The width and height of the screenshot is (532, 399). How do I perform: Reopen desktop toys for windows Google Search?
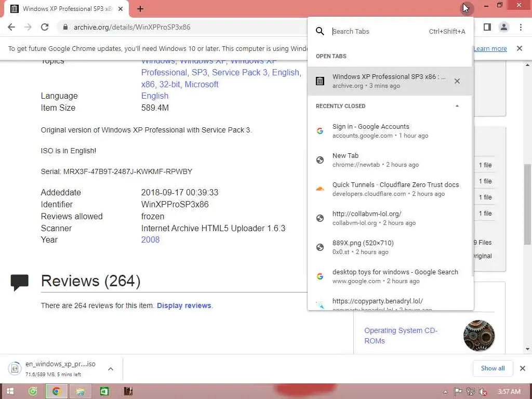coord(390,276)
